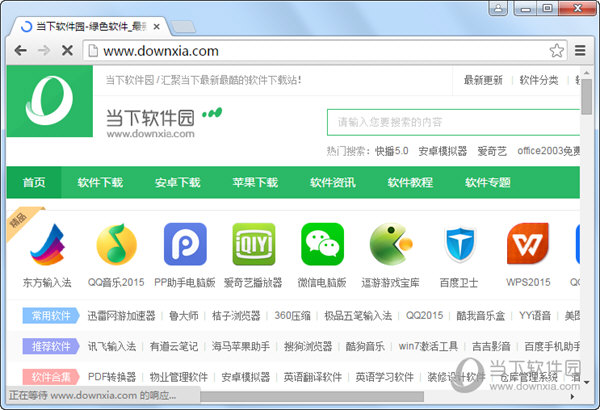The height and width of the screenshot is (410, 600).
Task: Open the 东方输入法 app icon
Action: coord(47,245)
